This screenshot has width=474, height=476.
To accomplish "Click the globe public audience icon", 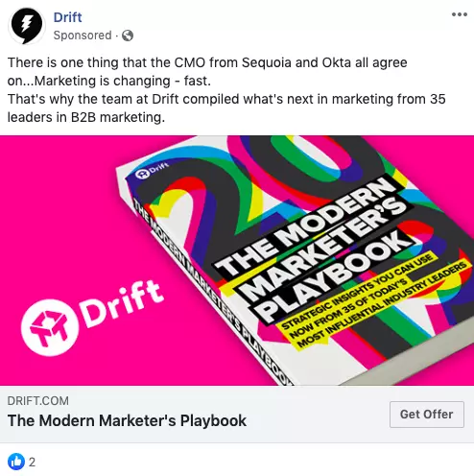I will click(128, 36).
